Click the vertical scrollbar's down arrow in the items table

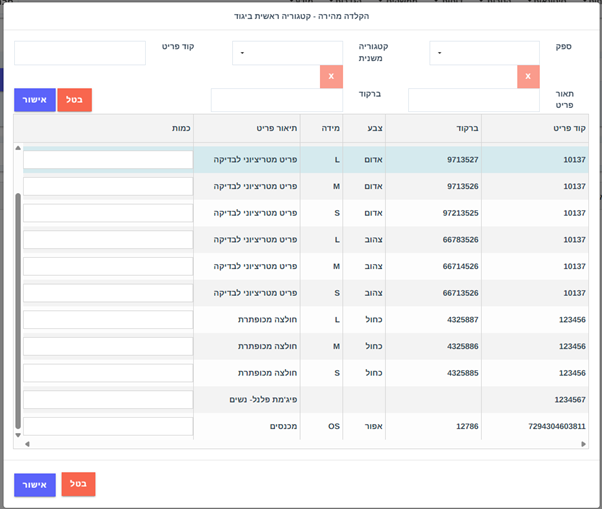(x=18, y=435)
